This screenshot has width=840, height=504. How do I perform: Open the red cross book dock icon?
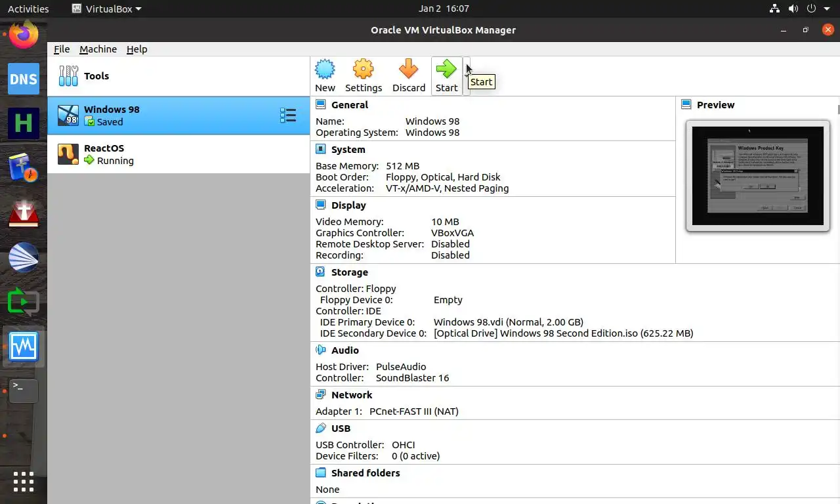click(24, 213)
